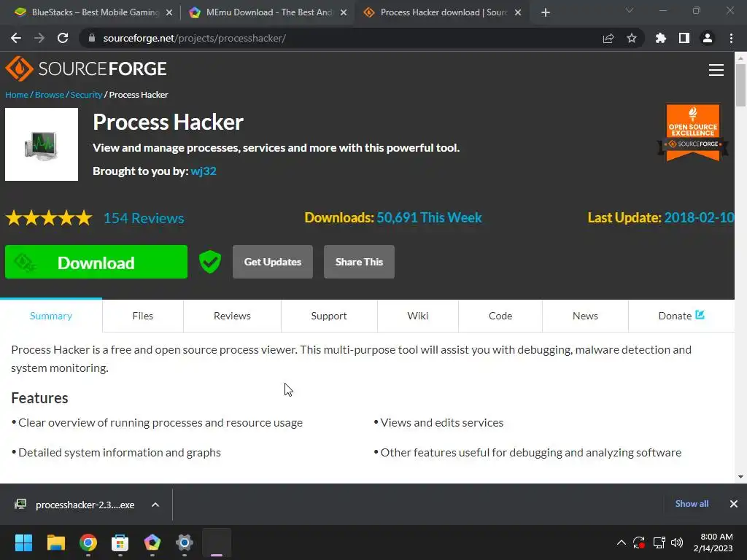This screenshot has width=747, height=560.
Task: Close the BlueStacks tab
Action: (x=169, y=13)
